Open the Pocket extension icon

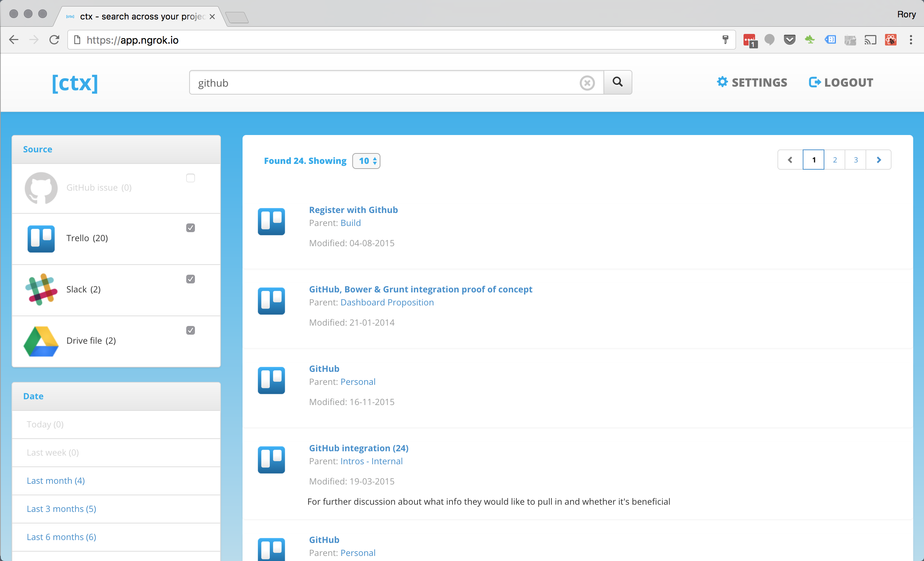click(789, 39)
